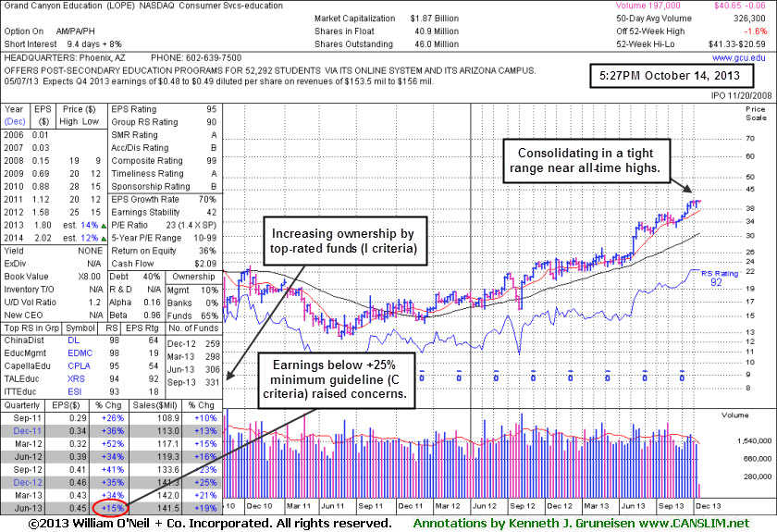The height and width of the screenshot is (532, 777).
Task: Click the DL symbol for ChinaDist
Action: (x=73, y=340)
